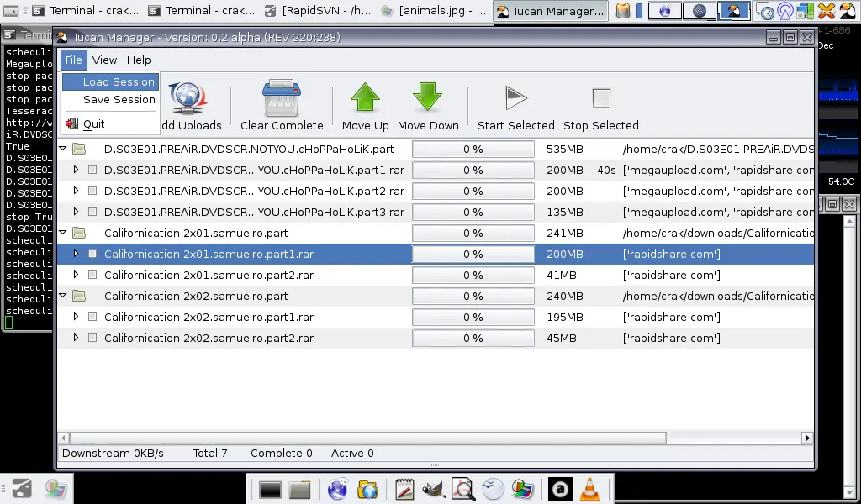The width and height of the screenshot is (861, 504).
Task: Click the clock chat tray icon
Action: coord(764,10)
